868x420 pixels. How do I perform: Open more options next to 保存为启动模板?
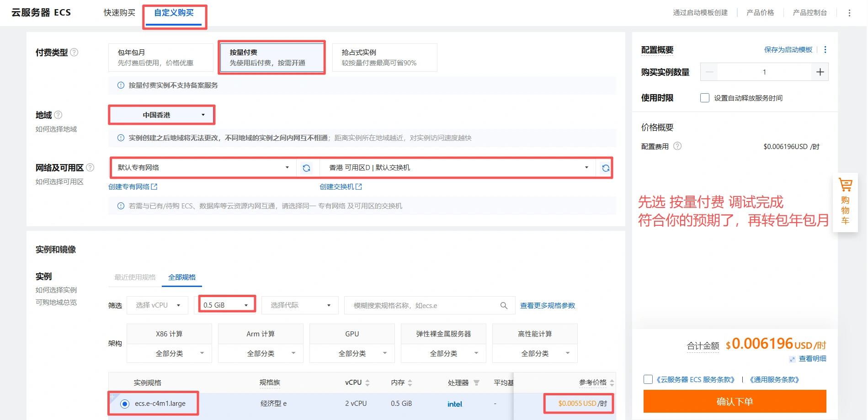[x=825, y=49]
